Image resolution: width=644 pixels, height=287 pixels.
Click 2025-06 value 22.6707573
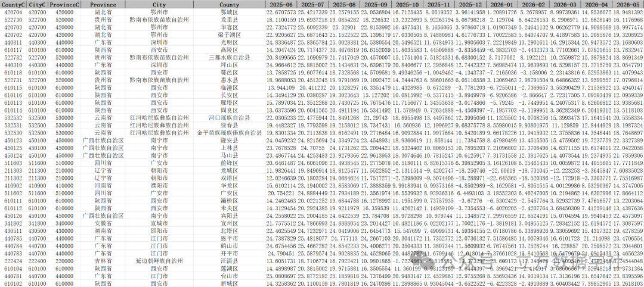pyautogui.click(x=281, y=13)
